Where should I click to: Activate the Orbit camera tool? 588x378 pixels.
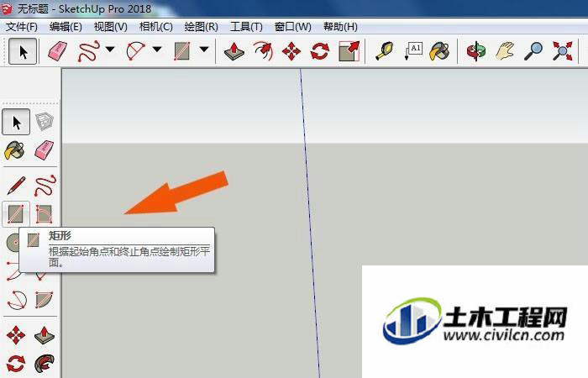(x=476, y=51)
